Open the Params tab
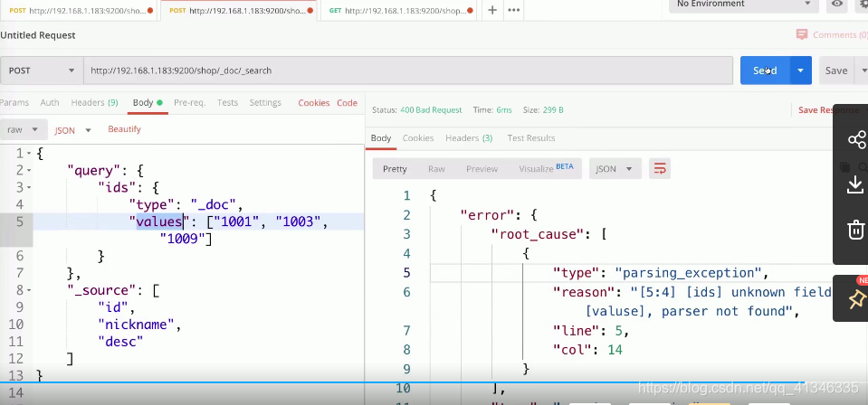 pos(14,102)
